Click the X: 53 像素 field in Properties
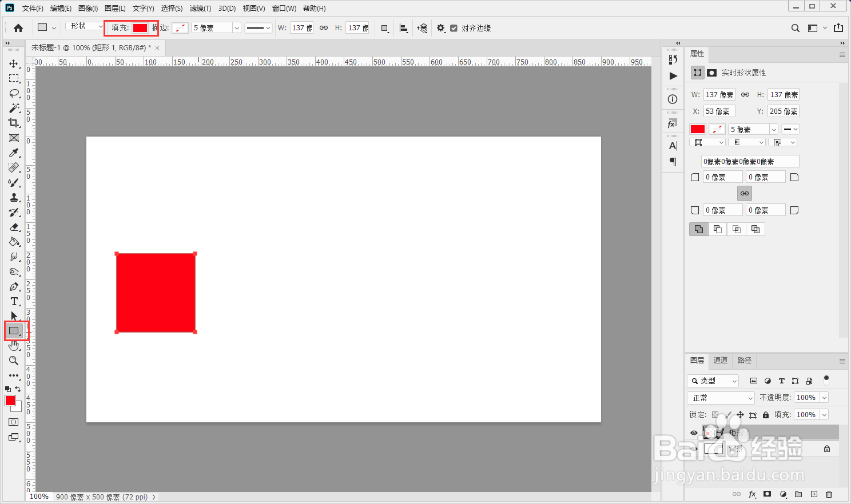The image size is (851, 504). [719, 111]
